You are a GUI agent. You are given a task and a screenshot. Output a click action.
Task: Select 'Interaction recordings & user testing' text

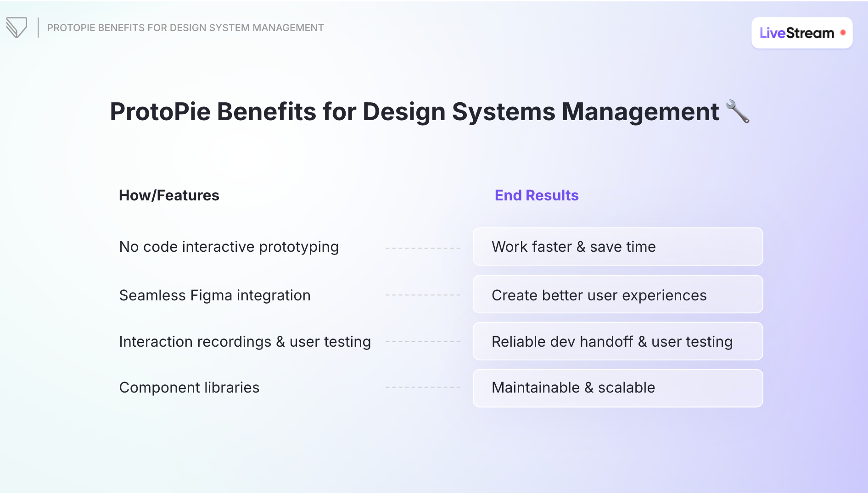245,342
